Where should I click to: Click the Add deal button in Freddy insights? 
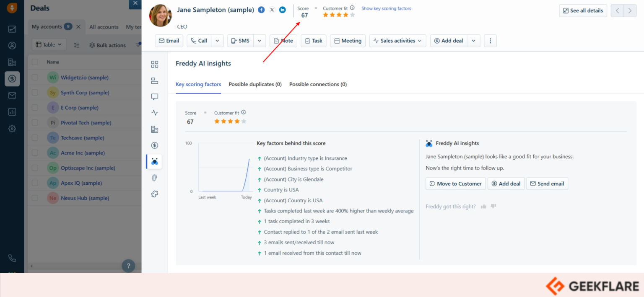click(506, 183)
